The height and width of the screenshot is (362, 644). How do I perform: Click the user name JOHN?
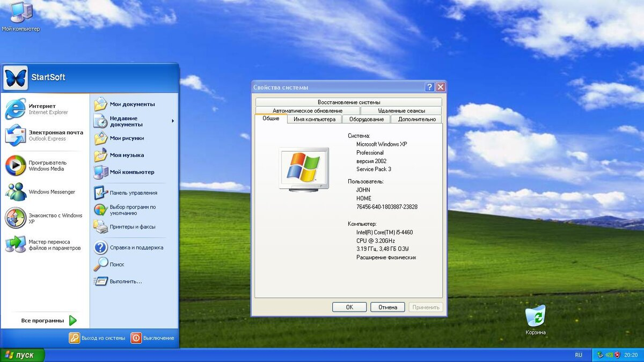point(363,190)
